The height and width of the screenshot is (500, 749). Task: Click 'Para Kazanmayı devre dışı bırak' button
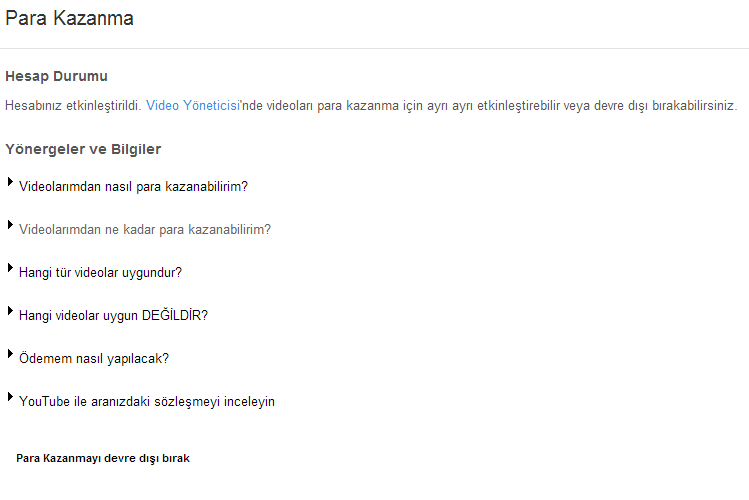(103, 458)
